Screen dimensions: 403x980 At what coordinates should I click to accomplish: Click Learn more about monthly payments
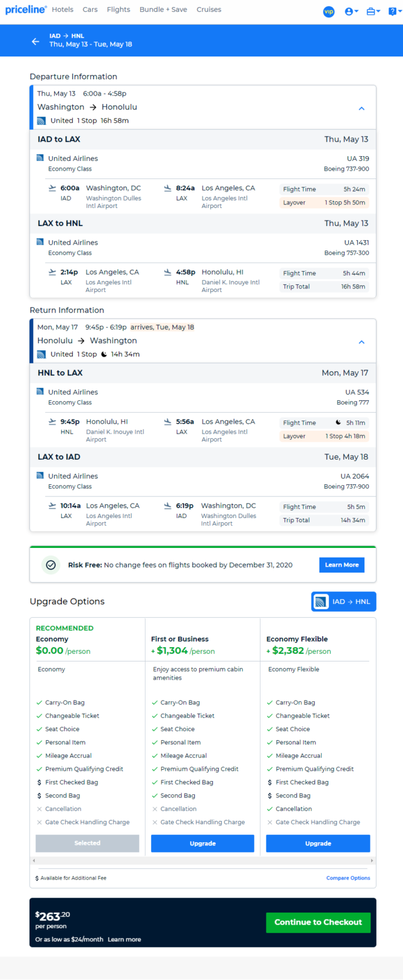tap(125, 939)
